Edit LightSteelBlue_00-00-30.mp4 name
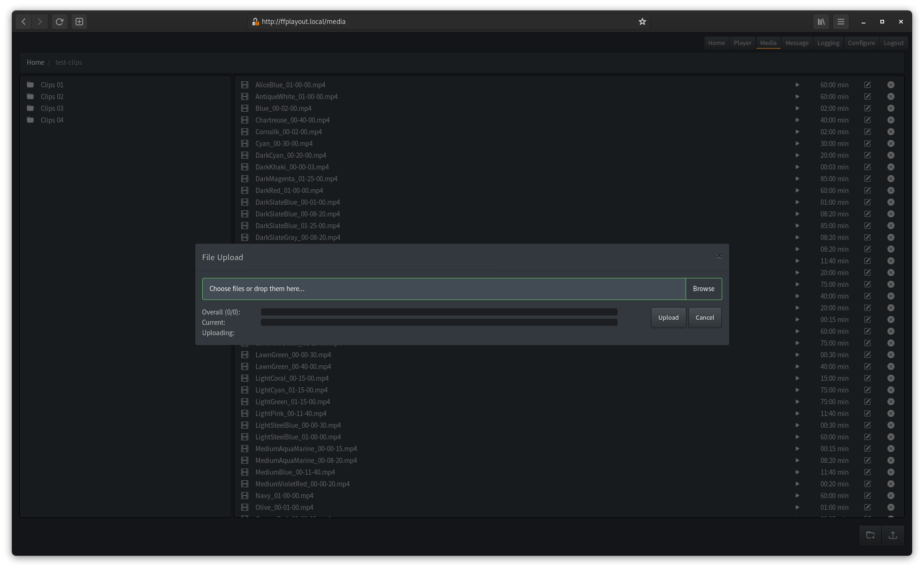This screenshot has height=569, width=924. click(867, 425)
